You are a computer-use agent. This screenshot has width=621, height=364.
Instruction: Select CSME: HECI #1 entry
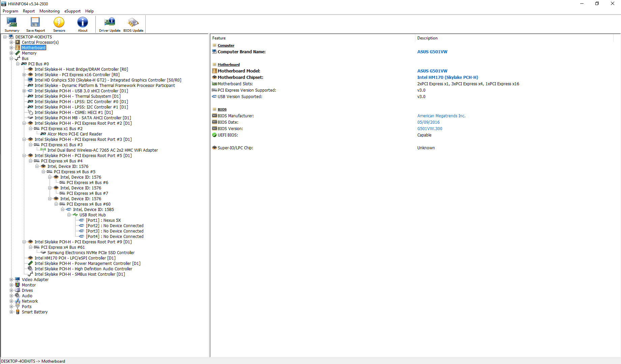click(74, 112)
